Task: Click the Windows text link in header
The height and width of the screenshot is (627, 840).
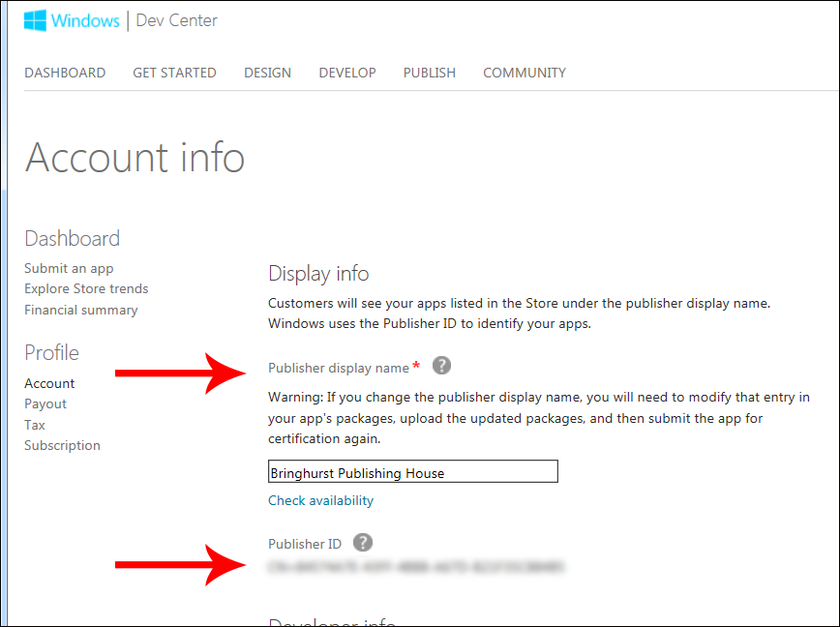Action: 85,21
